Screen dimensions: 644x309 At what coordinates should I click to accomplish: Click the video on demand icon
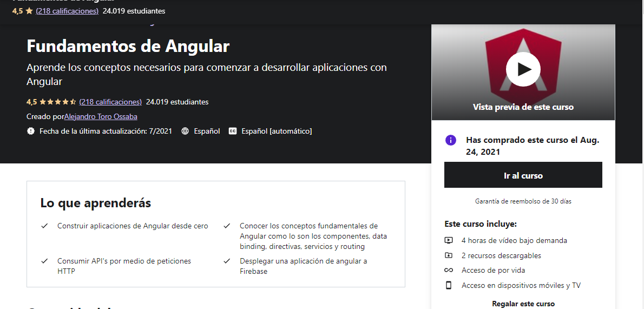449,240
